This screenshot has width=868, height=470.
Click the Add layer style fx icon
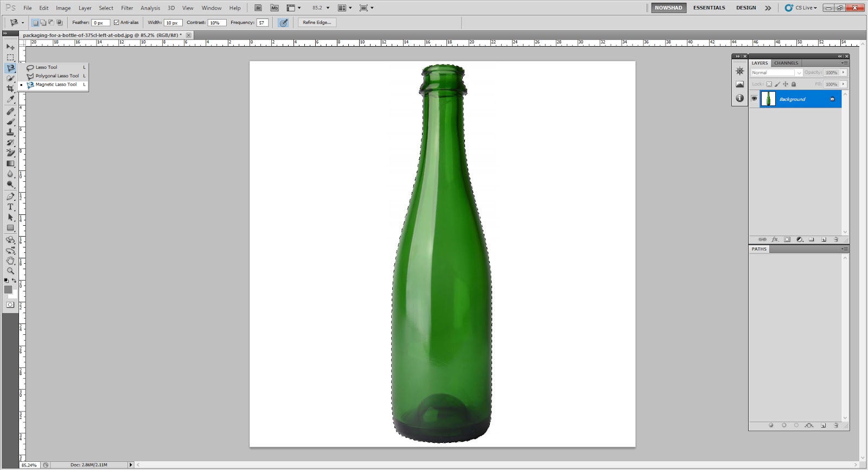point(775,239)
